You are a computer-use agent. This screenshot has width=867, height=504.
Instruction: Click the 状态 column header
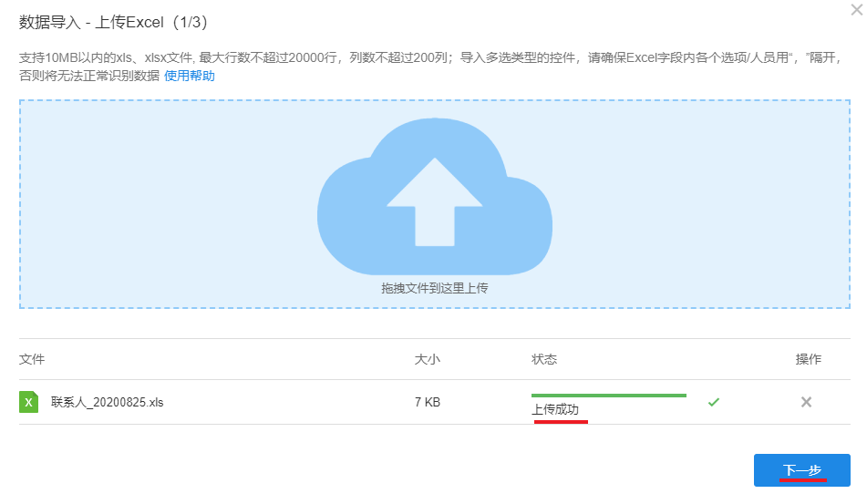544,359
